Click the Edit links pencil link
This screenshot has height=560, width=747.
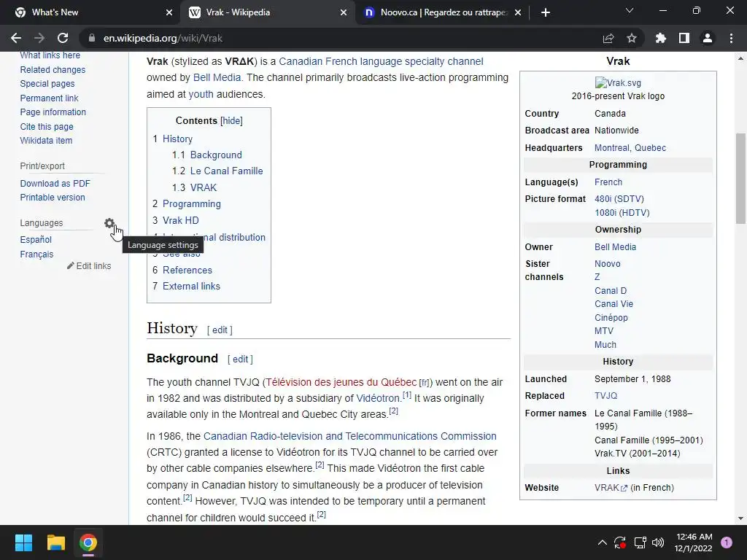(89, 265)
